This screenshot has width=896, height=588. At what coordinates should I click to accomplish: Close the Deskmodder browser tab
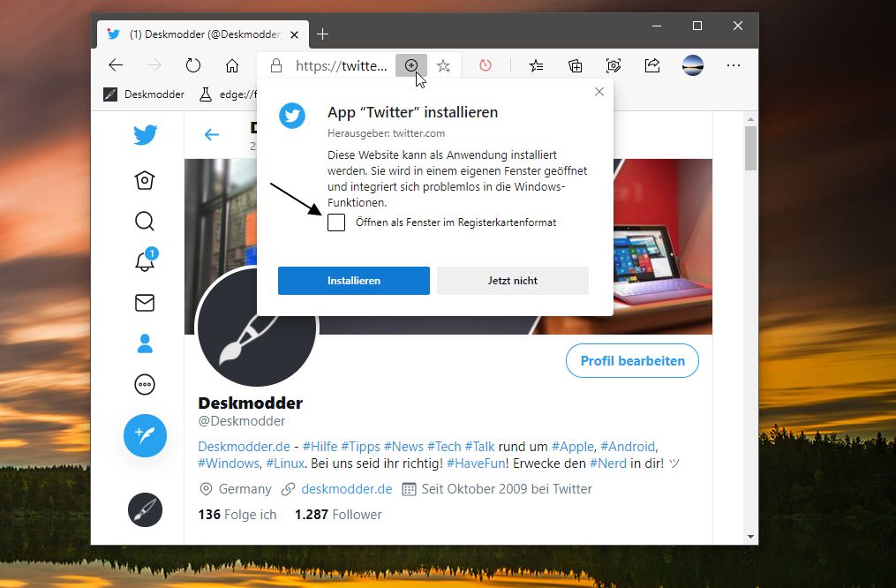(294, 34)
